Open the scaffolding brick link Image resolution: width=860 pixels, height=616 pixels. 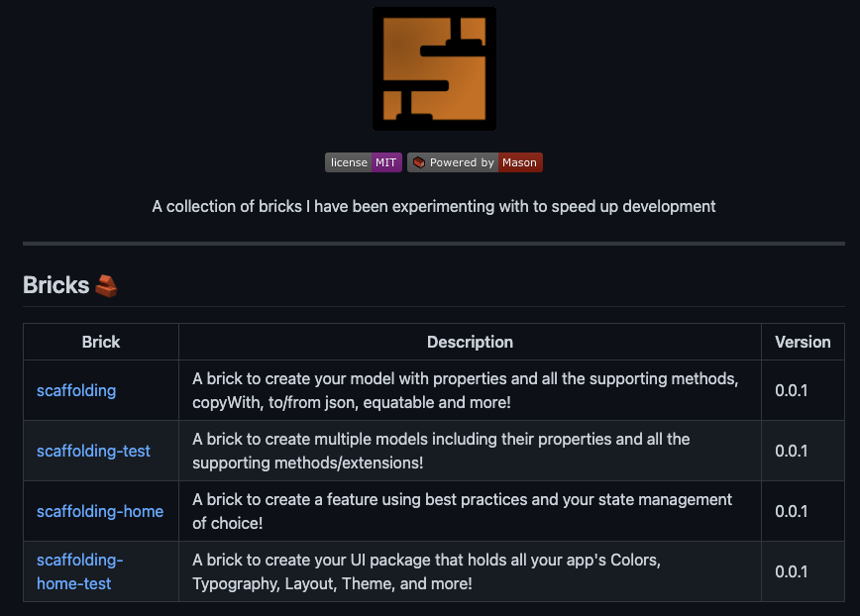point(76,390)
